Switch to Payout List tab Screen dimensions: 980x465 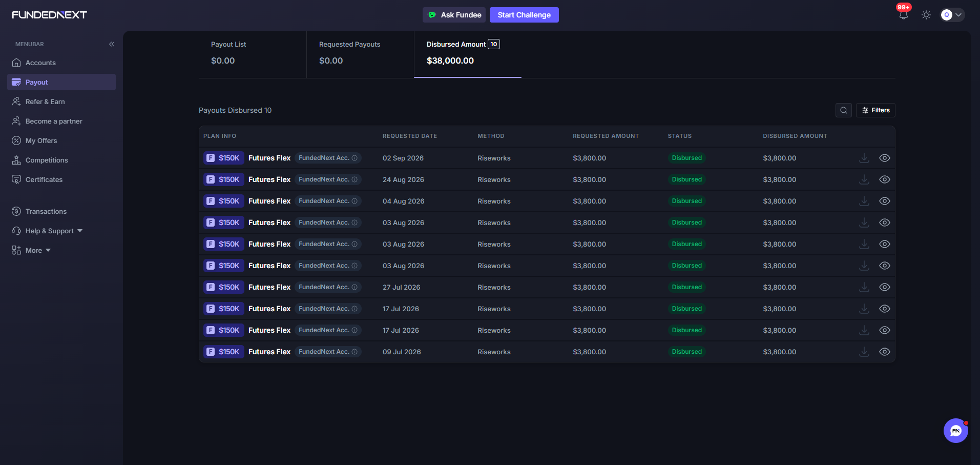click(253, 54)
